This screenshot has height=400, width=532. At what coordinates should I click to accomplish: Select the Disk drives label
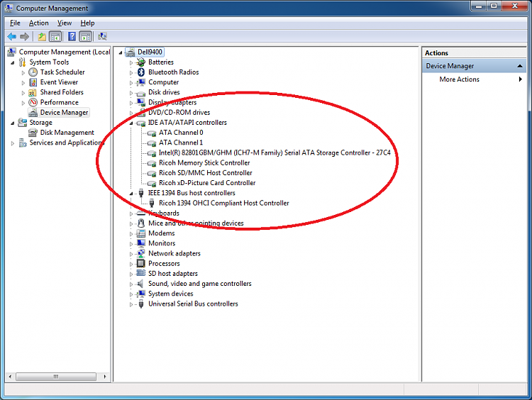[164, 92]
